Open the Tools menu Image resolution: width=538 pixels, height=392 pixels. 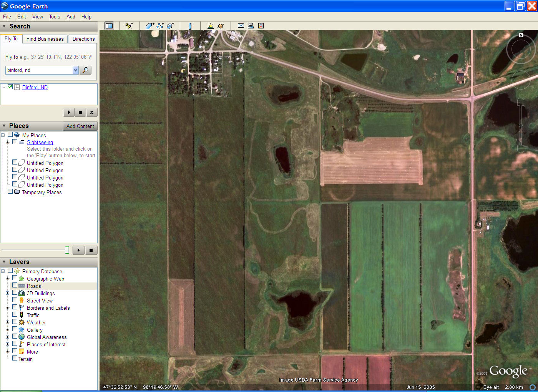pyautogui.click(x=55, y=17)
